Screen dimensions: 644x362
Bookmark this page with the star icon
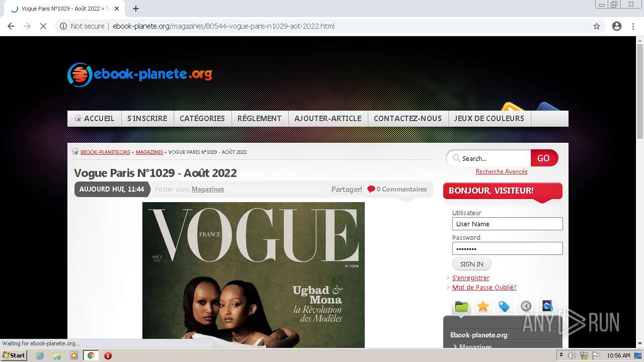coord(597,26)
